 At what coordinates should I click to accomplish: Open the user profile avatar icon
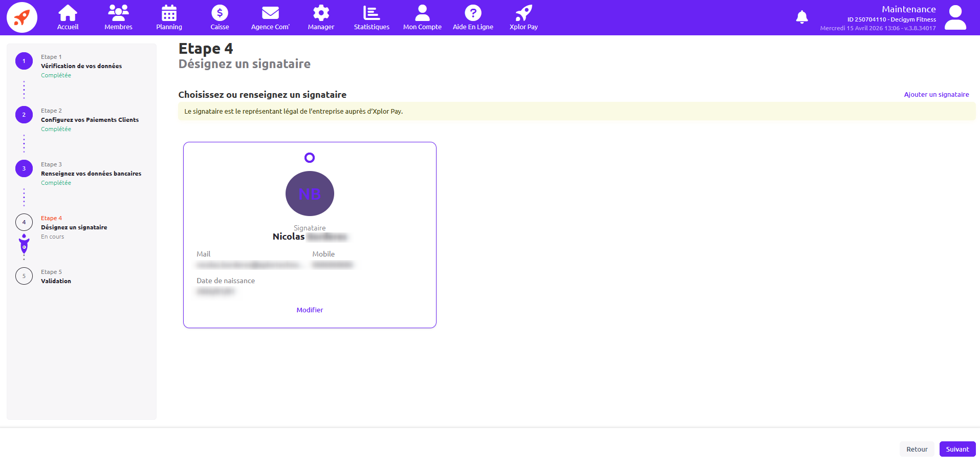point(955,17)
